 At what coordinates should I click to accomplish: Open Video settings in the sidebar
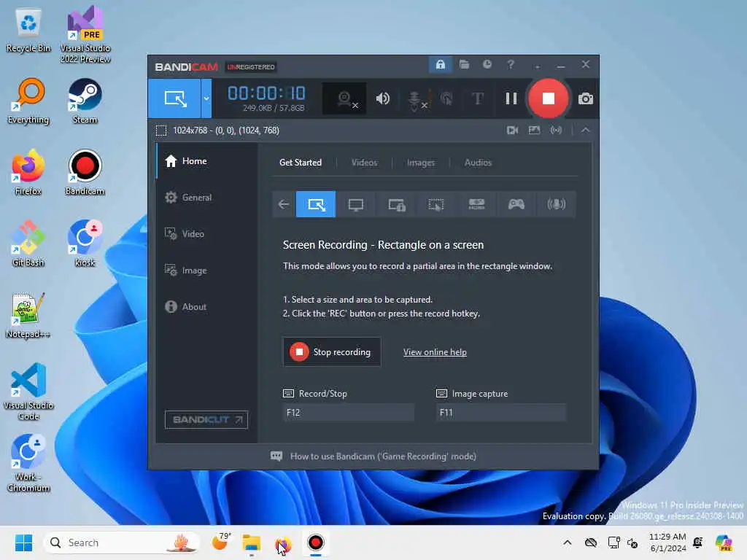point(206,234)
